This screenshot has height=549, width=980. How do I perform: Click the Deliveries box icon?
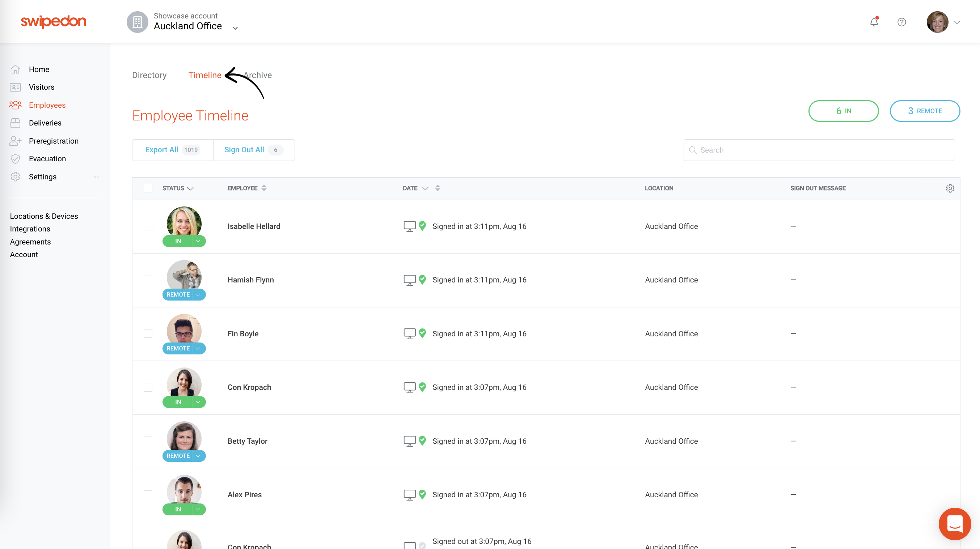tap(15, 123)
